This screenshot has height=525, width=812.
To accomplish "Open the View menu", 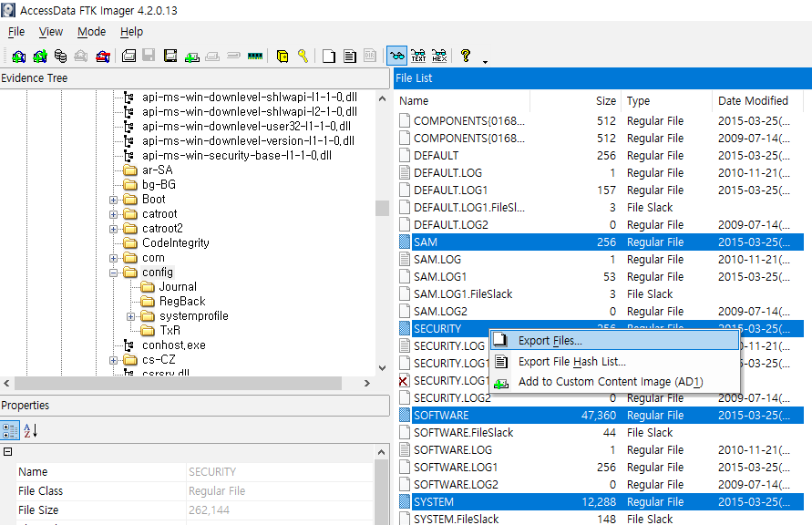I will [x=51, y=32].
